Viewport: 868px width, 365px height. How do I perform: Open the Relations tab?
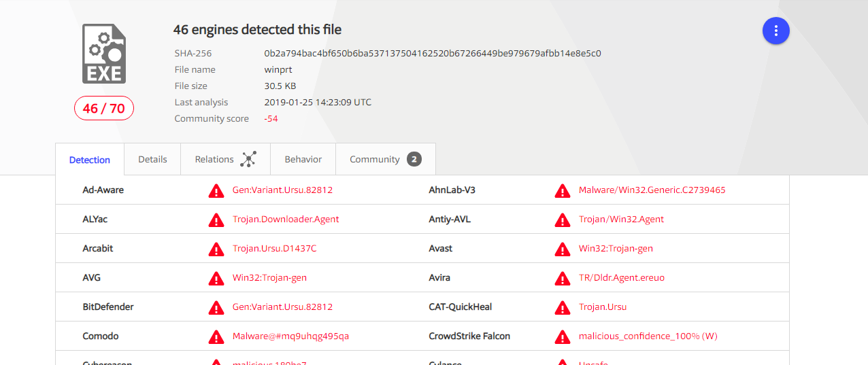coord(225,159)
